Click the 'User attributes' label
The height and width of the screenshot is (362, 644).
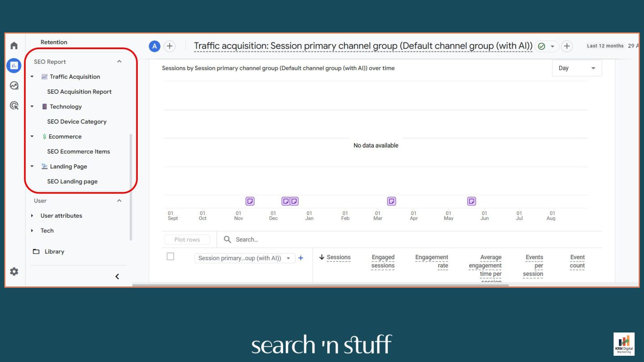coord(61,216)
